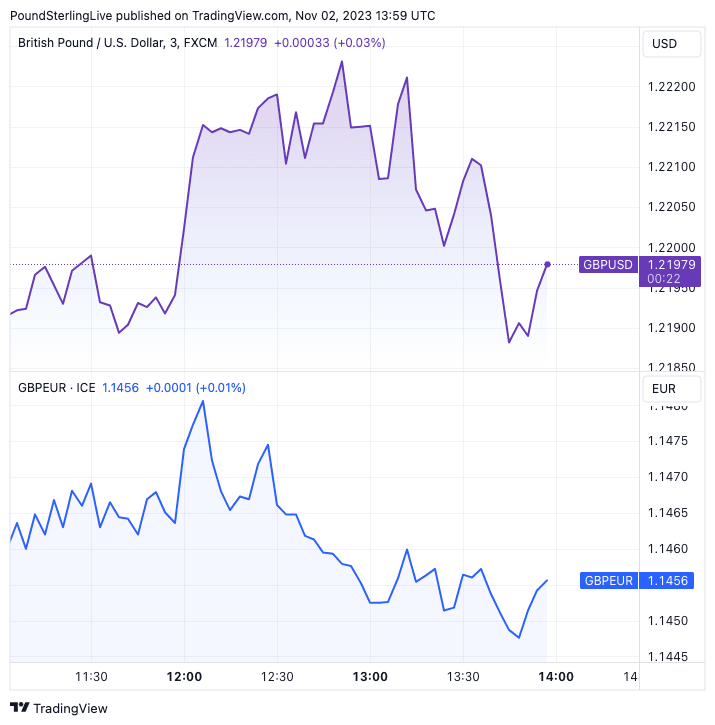This screenshot has width=715, height=725.
Task: Open the USD currency selector
Action: point(664,43)
